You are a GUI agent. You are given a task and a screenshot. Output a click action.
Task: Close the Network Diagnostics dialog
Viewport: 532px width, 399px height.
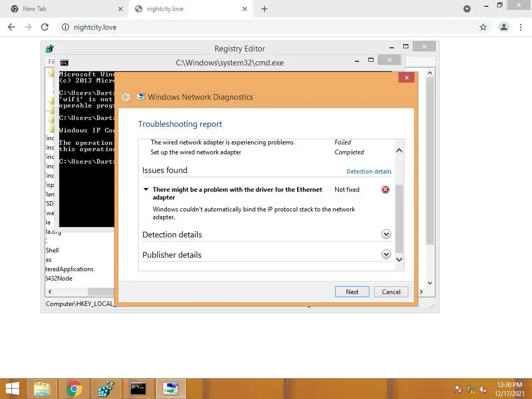[x=406, y=78]
